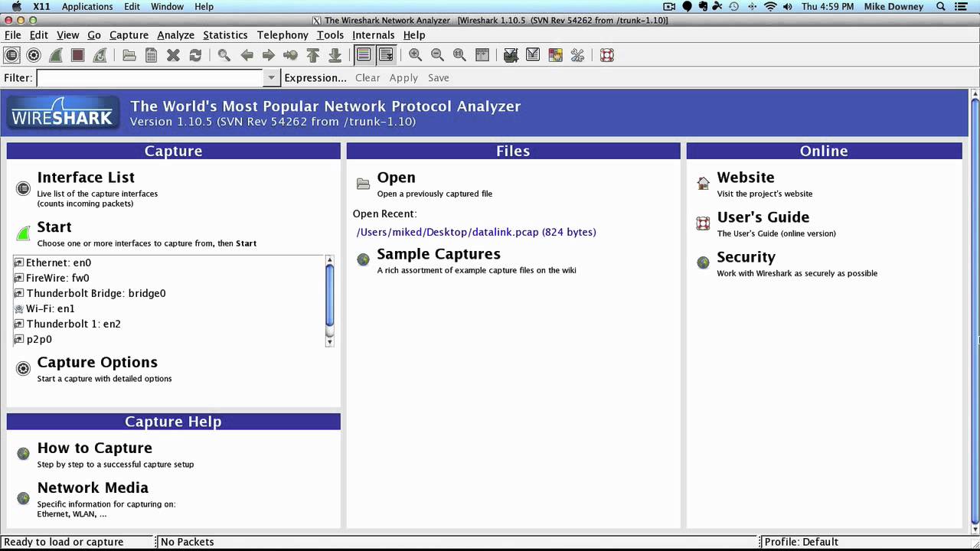Screen dimensions: 980x551
Task: Open the Analyze menu
Action: [175, 35]
